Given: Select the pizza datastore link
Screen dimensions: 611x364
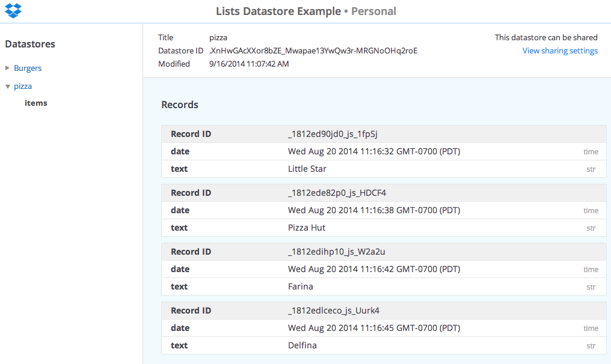Looking at the screenshot, I should [23, 86].
